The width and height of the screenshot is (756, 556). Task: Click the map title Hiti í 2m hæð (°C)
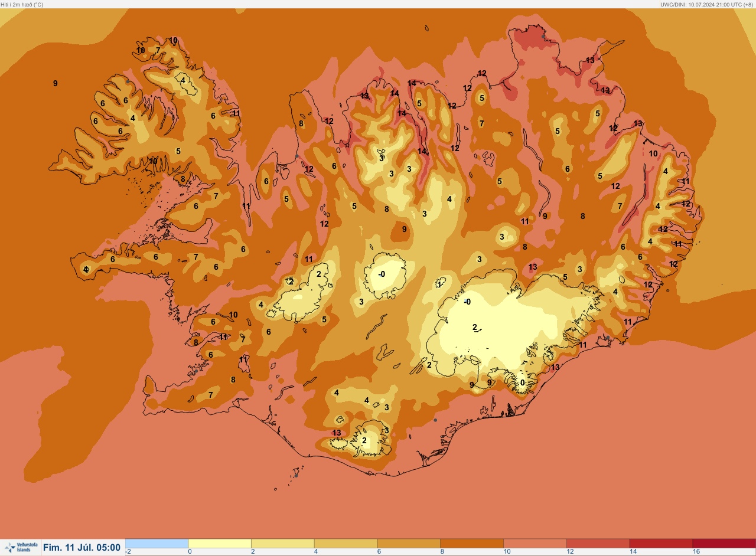point(22,4)
